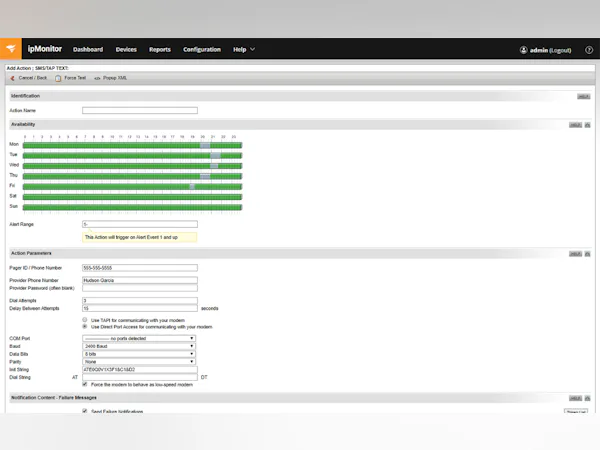600x450 pixels.
Task: Toggle Send Failure Notifications checkbox
Action: [85, 411]
